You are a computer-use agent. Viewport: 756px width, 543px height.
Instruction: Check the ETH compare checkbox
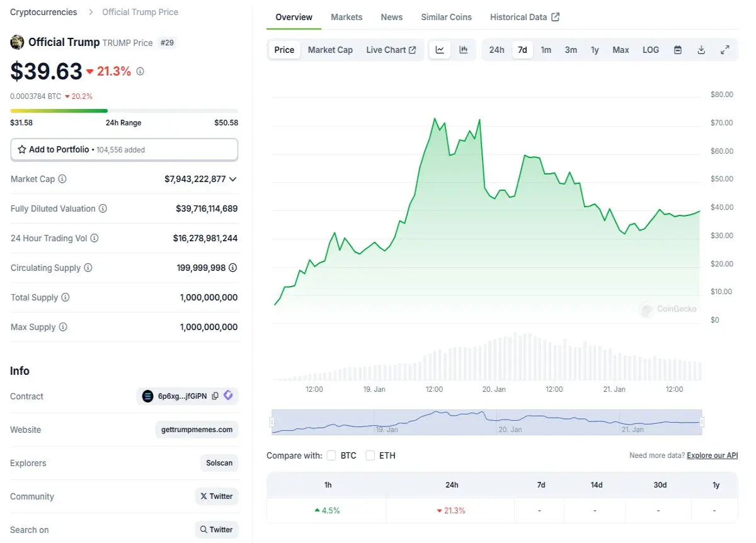370,455
